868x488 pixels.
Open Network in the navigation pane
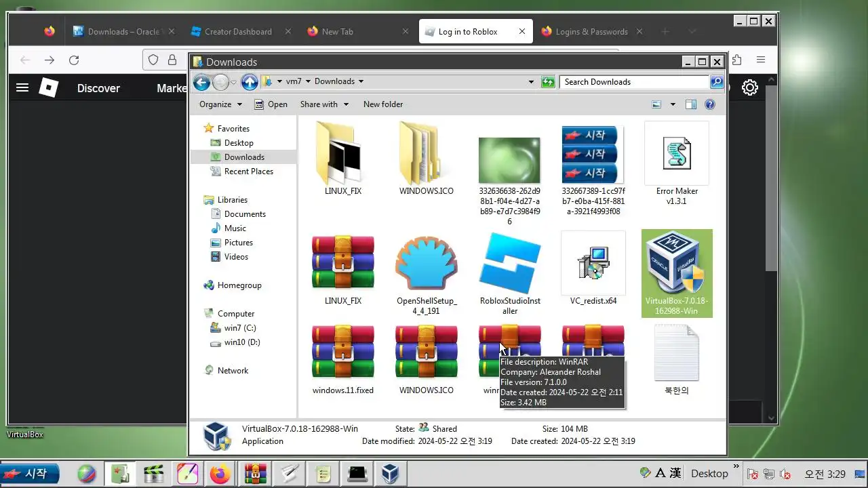point(226,371)
